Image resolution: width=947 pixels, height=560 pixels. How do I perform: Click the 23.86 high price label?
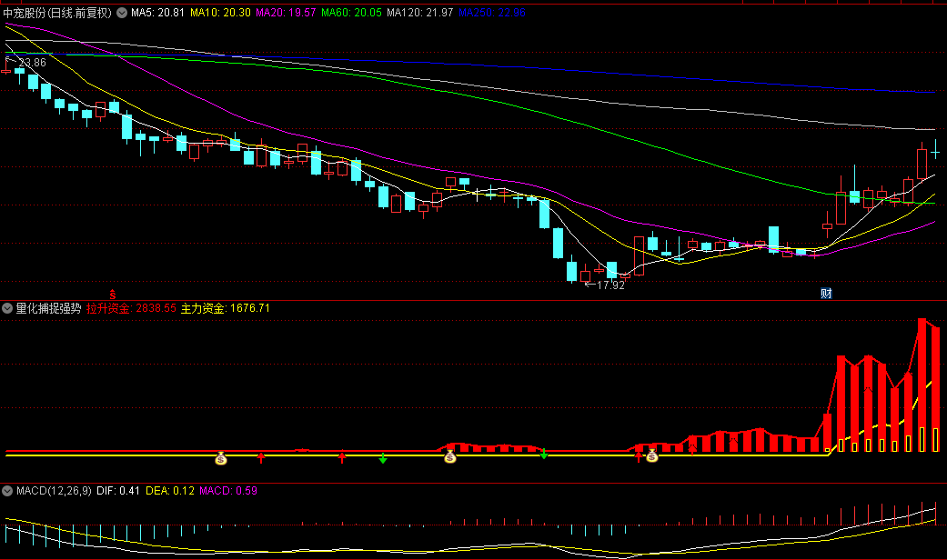[32, 63]
